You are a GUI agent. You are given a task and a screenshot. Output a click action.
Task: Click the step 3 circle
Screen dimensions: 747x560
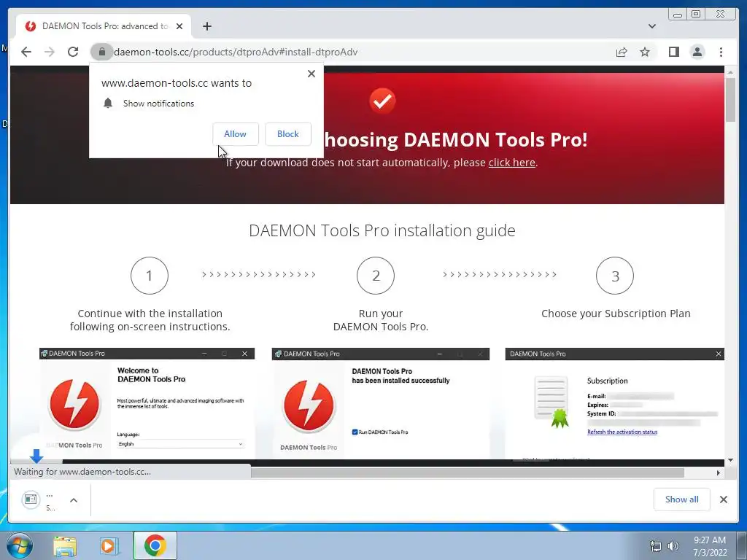[615, 275]
